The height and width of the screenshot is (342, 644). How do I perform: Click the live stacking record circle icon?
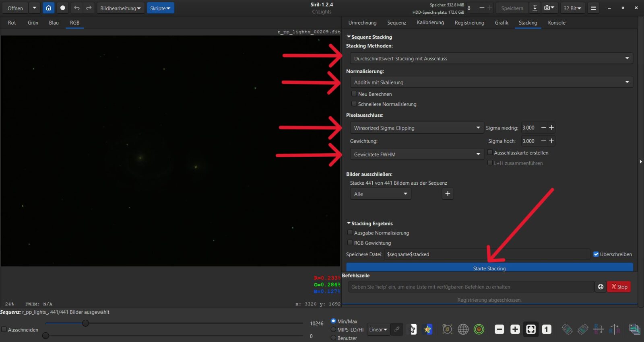pos(62,8)
